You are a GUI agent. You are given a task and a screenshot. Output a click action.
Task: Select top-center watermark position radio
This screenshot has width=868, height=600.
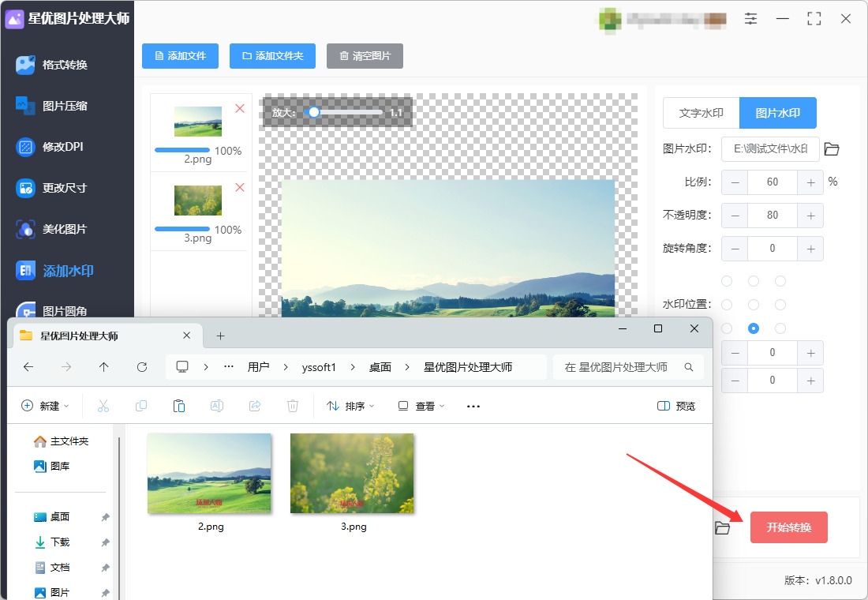pos(754,281)
